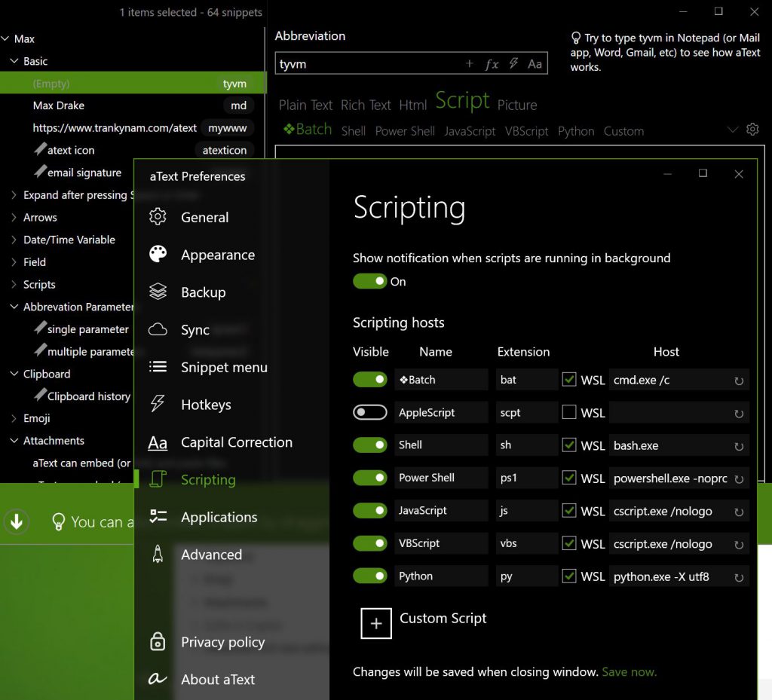Click the fx formula icon in Abbreviation field
The image size is (772, 700).
click(492, 64)
